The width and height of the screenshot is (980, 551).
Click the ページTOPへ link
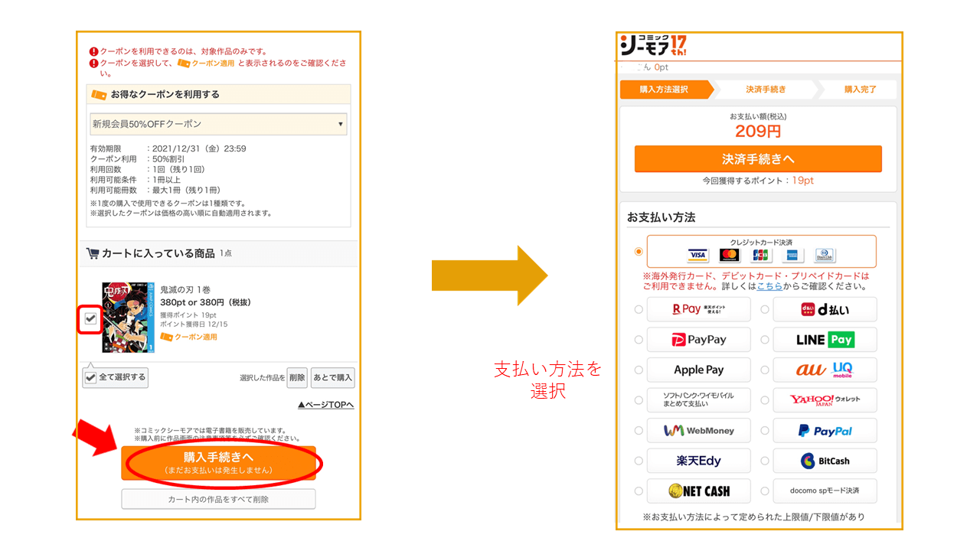(325, 405)
